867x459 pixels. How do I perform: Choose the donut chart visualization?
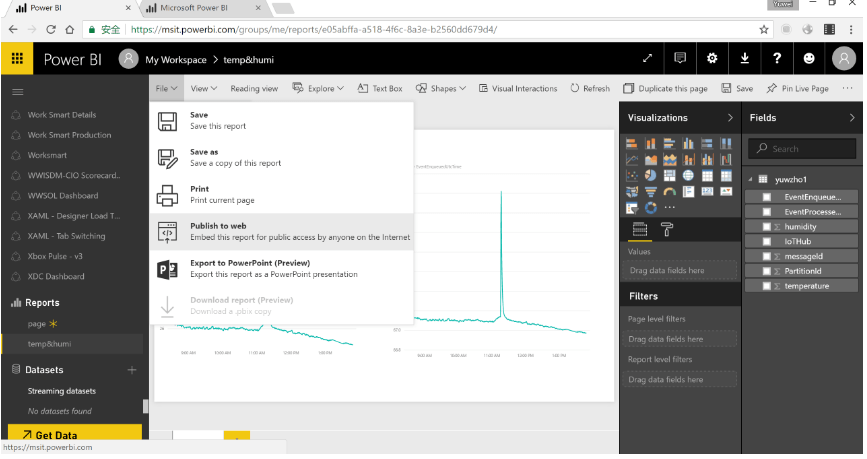(651, 208)
